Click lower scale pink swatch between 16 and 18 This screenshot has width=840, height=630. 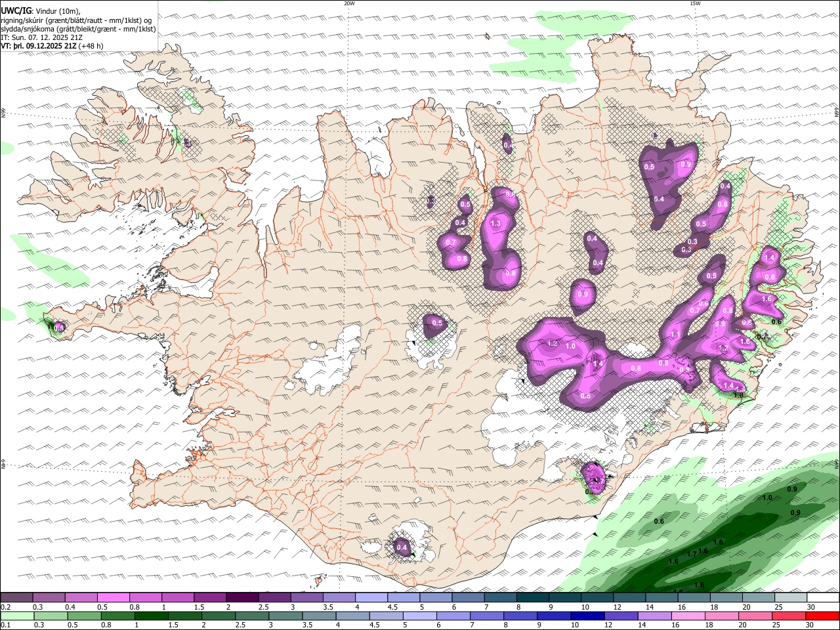point(688,616)
